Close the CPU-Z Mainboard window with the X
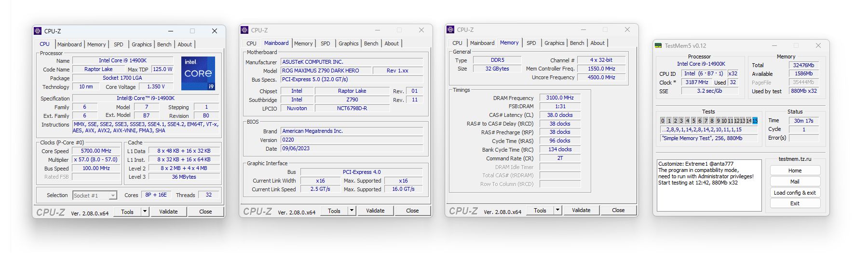The height and width of the screenshot is (256, 868). point(421,30)
